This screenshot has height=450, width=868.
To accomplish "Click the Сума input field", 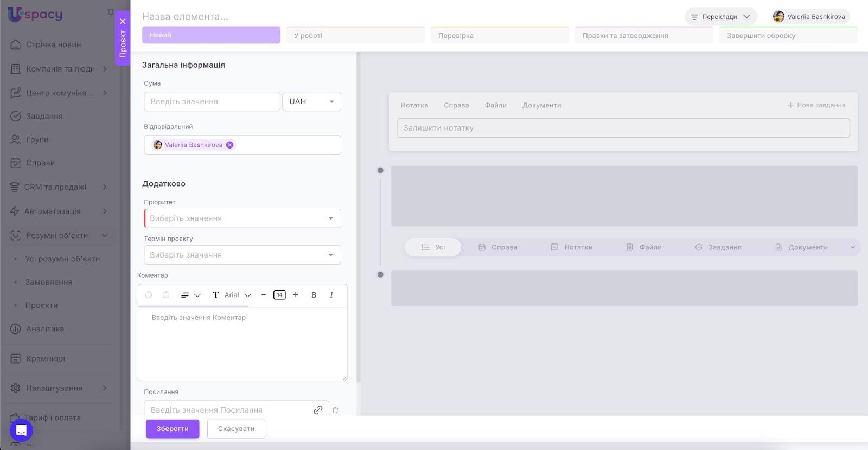I will 212,101.
